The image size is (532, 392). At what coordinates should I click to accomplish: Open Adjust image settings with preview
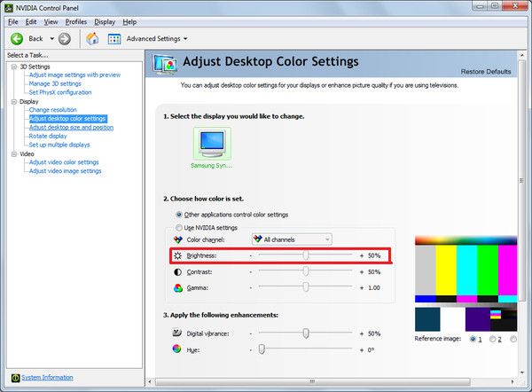pyautogui.click(x=74, y=75)
